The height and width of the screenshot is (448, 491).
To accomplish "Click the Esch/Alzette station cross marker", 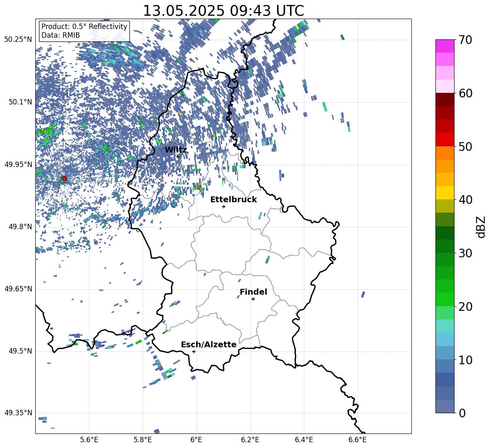I will point(194,351).
